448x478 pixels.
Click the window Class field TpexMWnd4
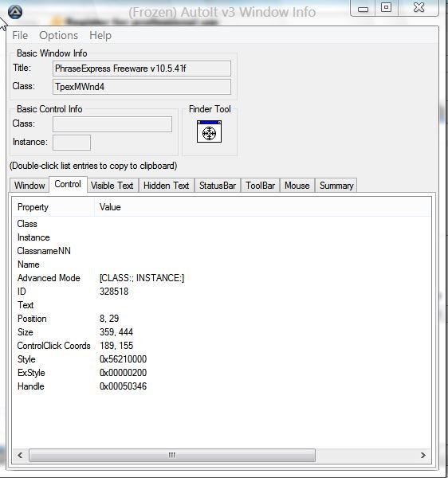[x=142, y=87]
